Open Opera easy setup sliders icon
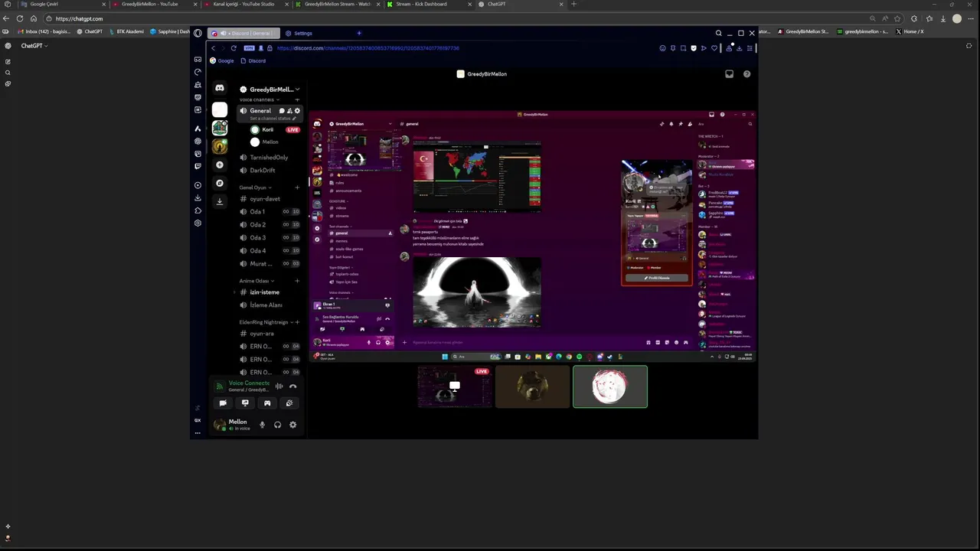 pyautogui.click(x=750, y=48)
